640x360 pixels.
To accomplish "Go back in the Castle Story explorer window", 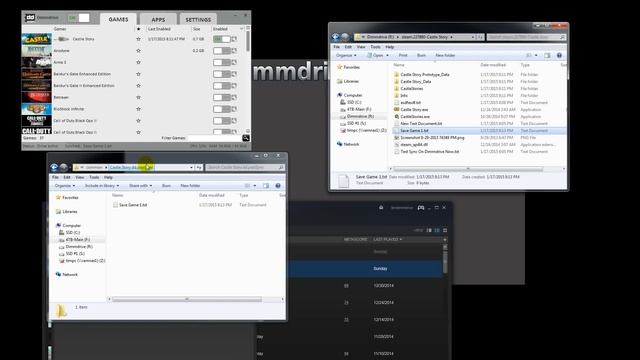I will (x=336, y=37).
